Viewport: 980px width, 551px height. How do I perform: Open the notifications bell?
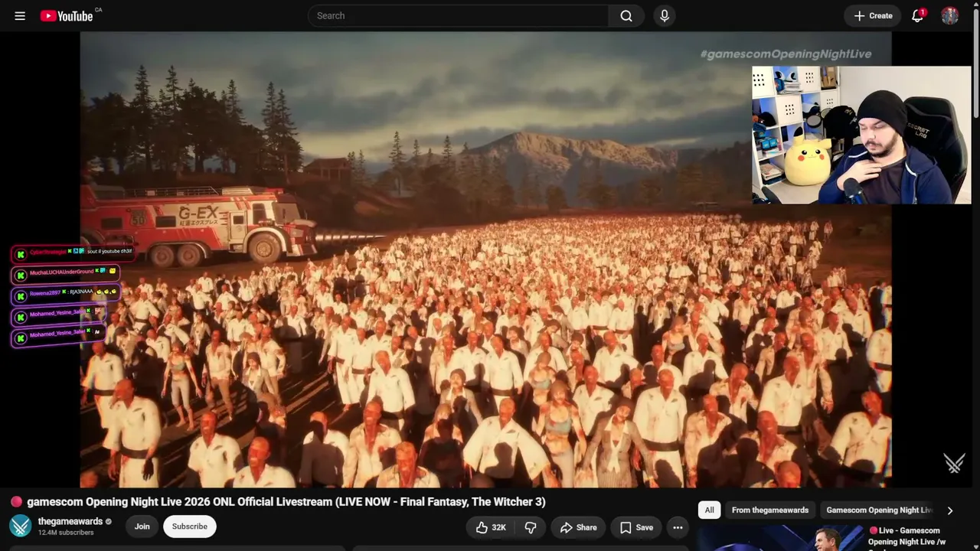click(x=917, y=15)
